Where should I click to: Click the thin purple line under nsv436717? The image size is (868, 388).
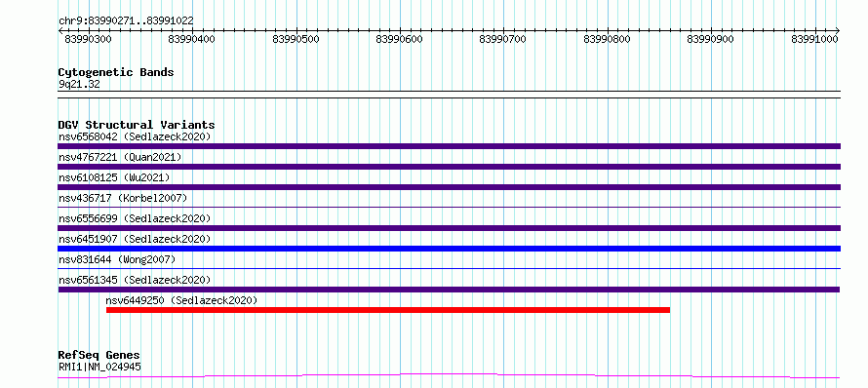tap(449, 208)
